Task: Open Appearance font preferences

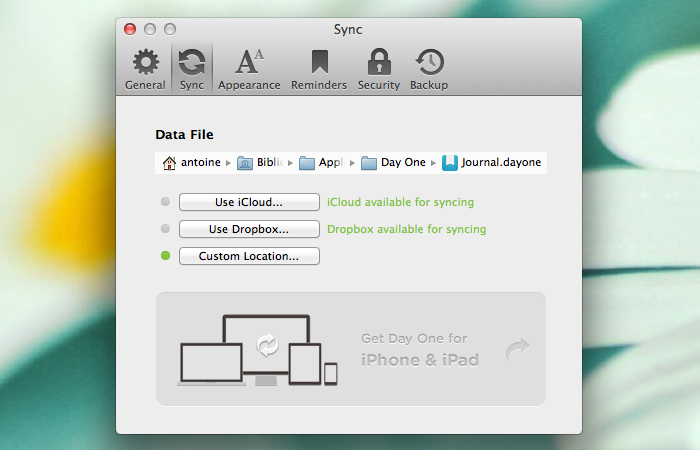Action: 249,63
